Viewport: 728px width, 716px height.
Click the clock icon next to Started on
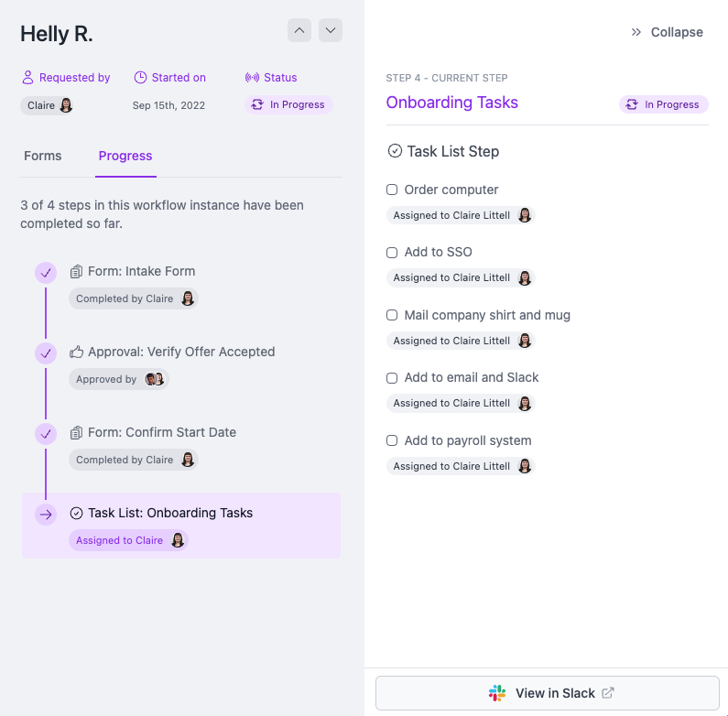click(x=140, y=78)
